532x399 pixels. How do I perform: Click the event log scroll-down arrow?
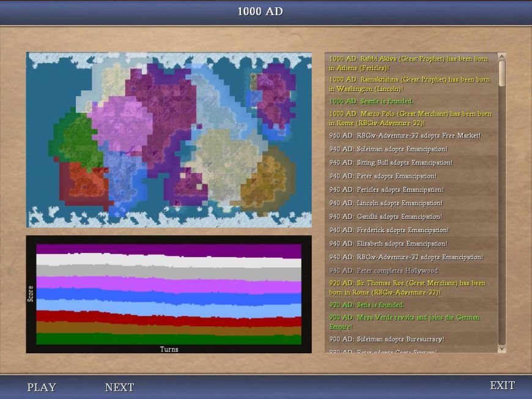pyautogui.click(x=502, y=348)
